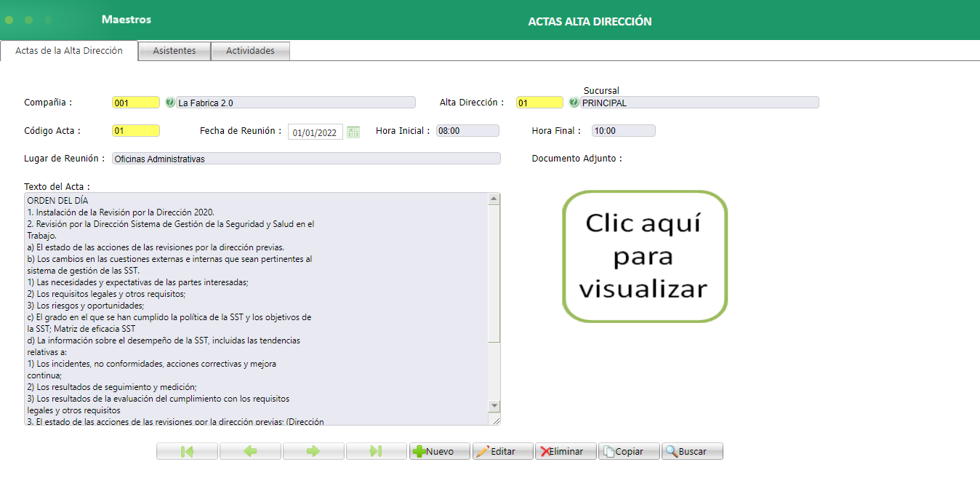Switch to the Asistentes tab
The image size is (980, 478).
[174, 50]
